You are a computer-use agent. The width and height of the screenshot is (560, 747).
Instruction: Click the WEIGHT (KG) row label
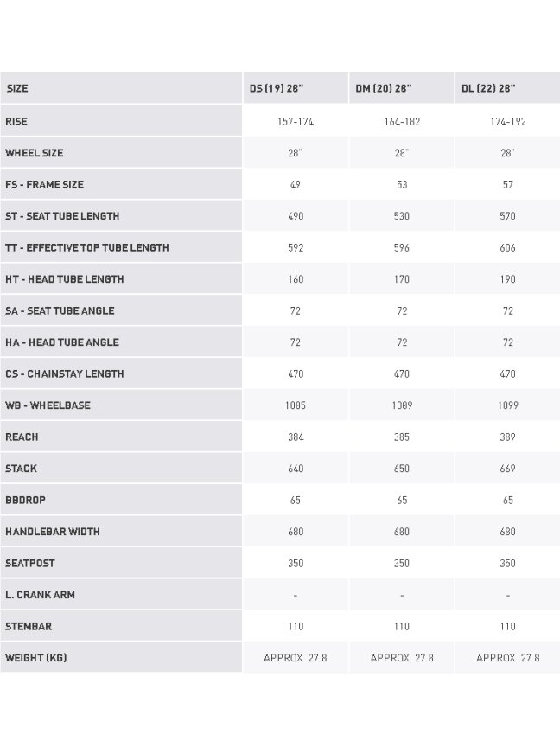[35, 658]
